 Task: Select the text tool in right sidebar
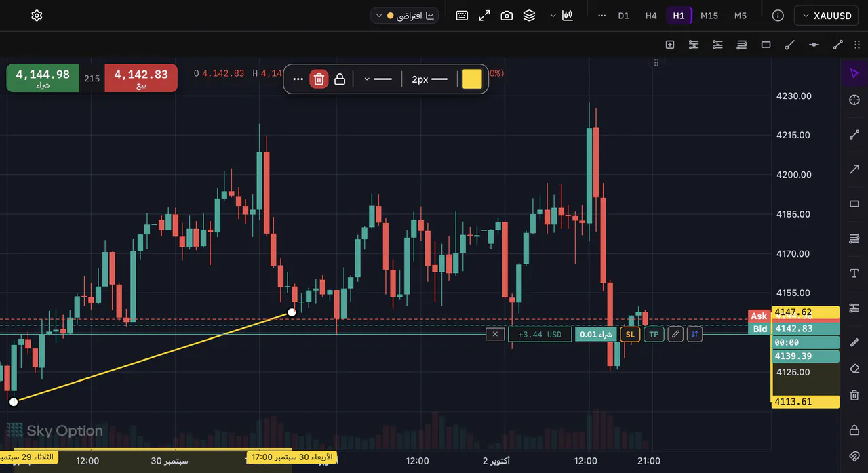coord(854,273)
